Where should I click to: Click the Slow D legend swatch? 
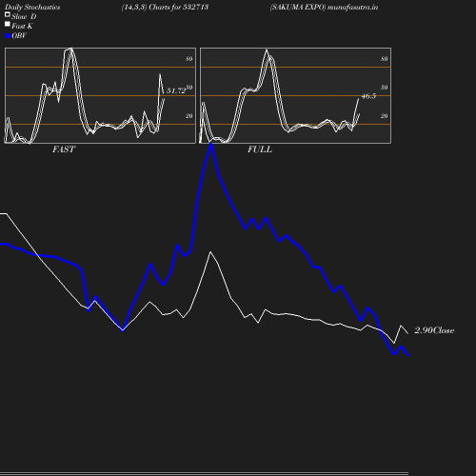pos(8,14)
